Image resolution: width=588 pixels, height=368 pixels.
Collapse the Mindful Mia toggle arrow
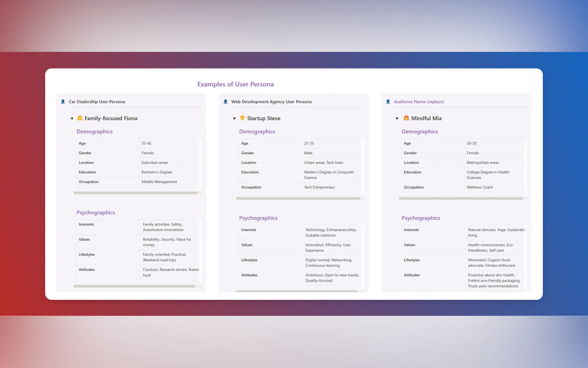(397, 118)
